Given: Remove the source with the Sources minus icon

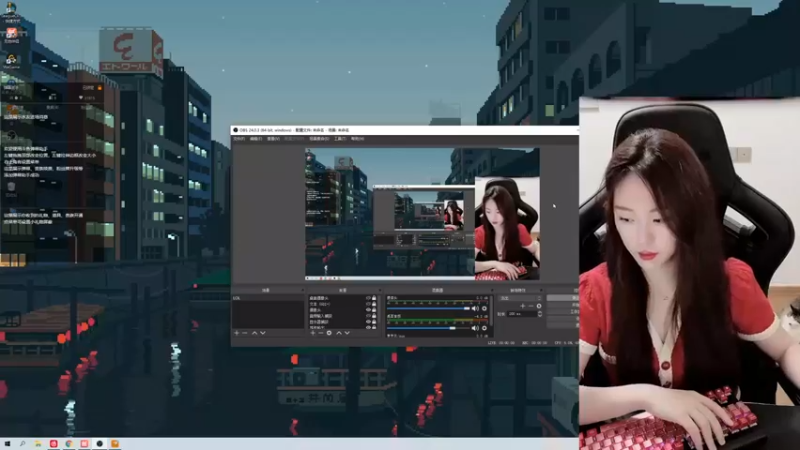Looking at the screenshot, I should point(321,333).
